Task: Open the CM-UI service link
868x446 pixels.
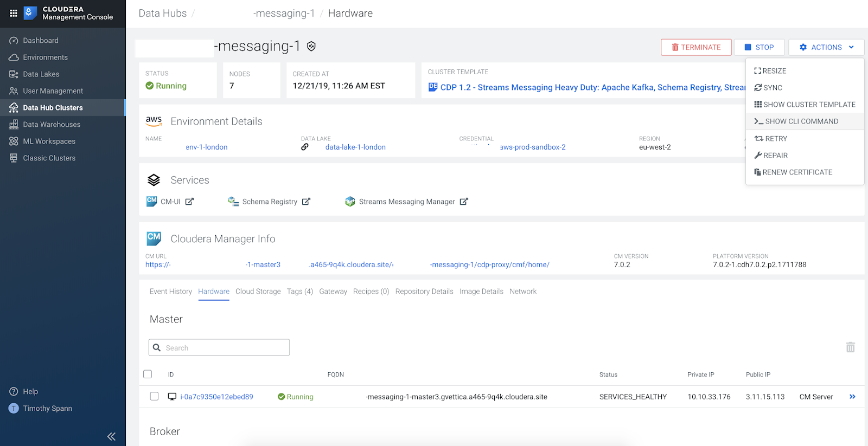Action: click(x=170, y=202)
